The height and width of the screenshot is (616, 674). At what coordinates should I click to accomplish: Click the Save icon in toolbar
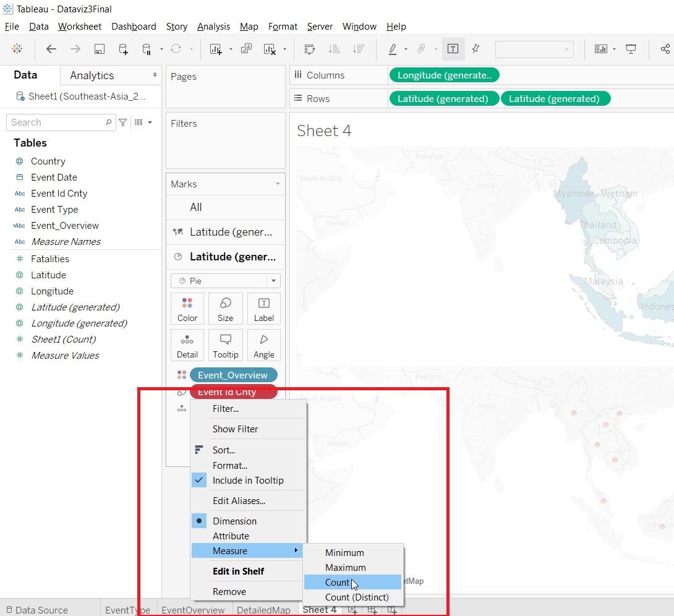[99, 49]
